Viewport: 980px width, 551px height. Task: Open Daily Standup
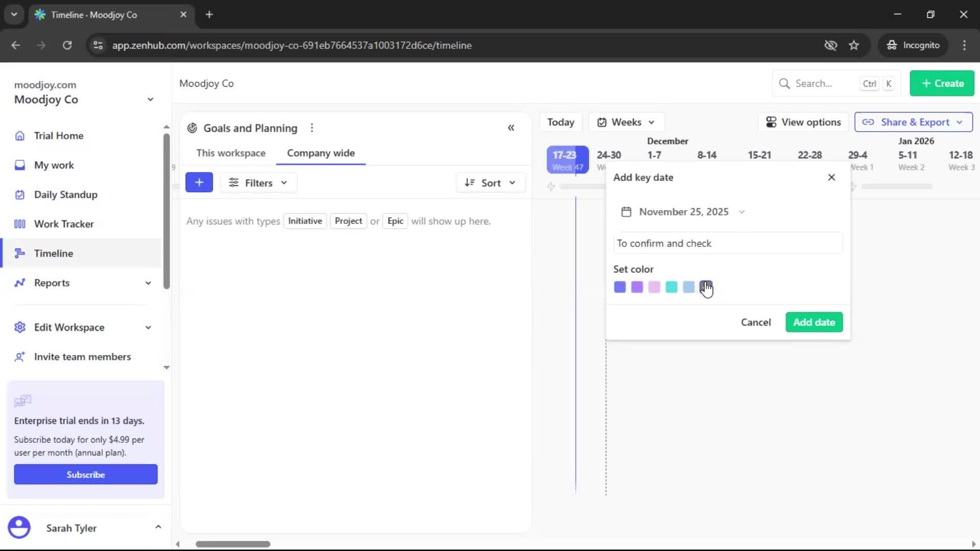(x=65, y=194)
